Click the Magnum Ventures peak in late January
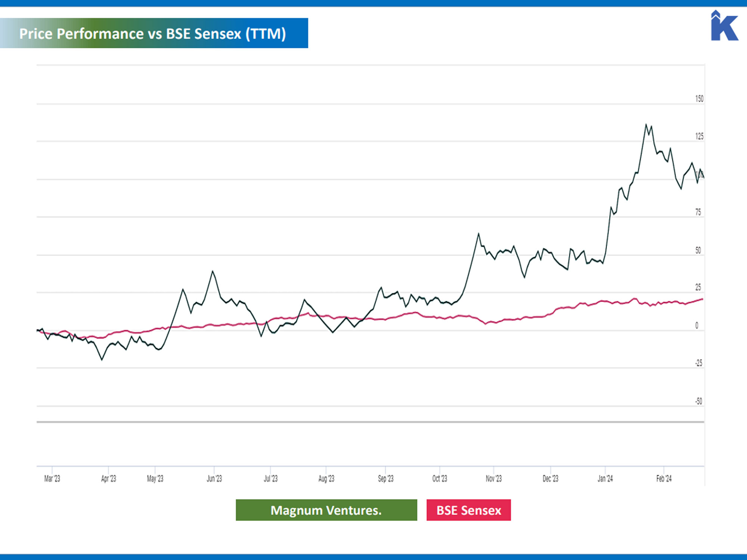Screen dimensions: 747x560 click(x=646, y=125)
